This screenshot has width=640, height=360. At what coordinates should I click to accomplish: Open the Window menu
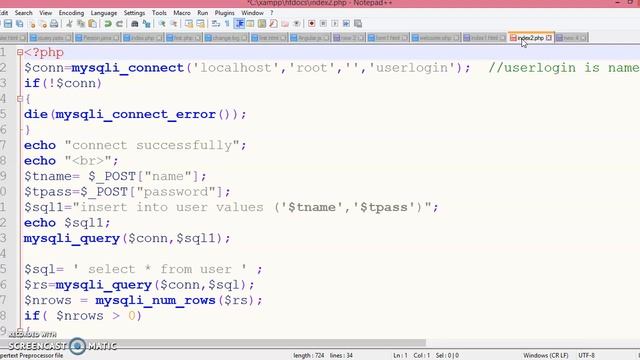252,13
